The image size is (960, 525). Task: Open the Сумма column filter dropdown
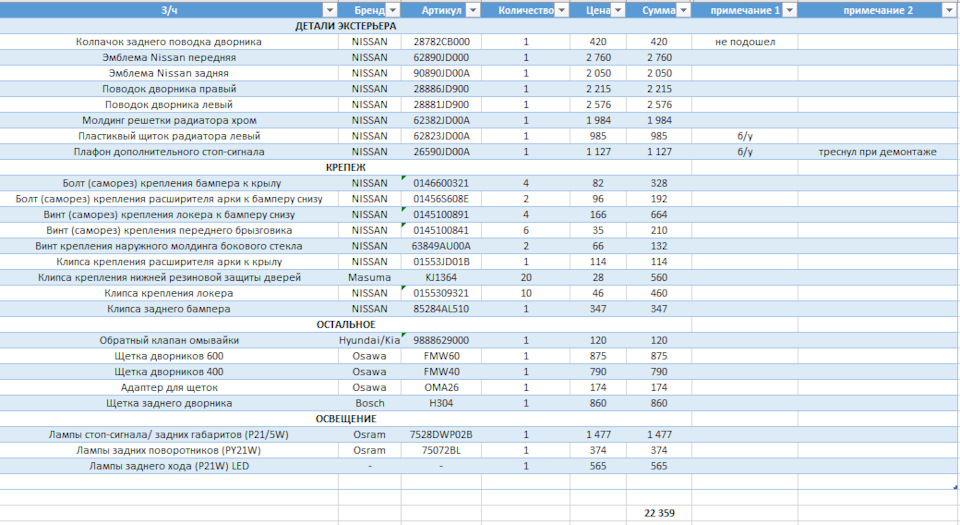click(x=683, y=10)
